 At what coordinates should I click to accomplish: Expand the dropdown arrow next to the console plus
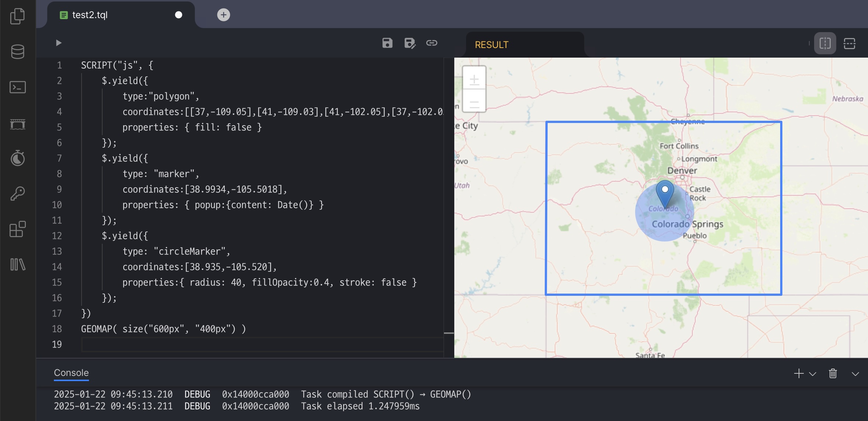[812, 374]
